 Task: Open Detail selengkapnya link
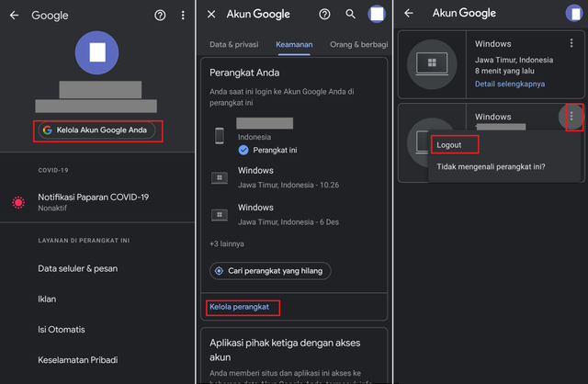[x=510, y=84]
